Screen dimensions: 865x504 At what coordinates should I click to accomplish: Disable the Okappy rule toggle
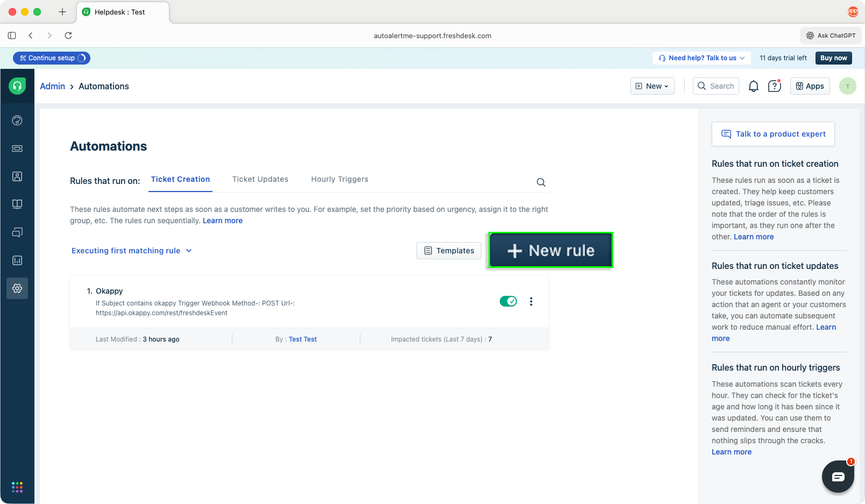508,301
